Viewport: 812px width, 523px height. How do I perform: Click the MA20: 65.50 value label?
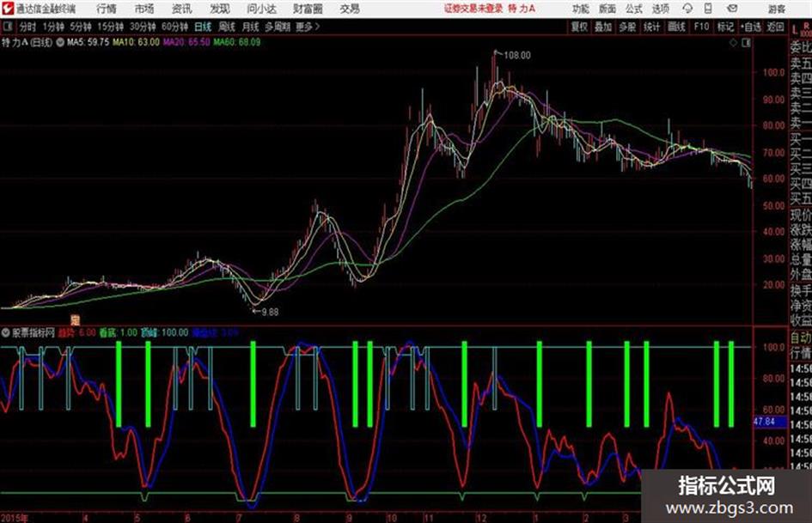click(x=186, y=42)
